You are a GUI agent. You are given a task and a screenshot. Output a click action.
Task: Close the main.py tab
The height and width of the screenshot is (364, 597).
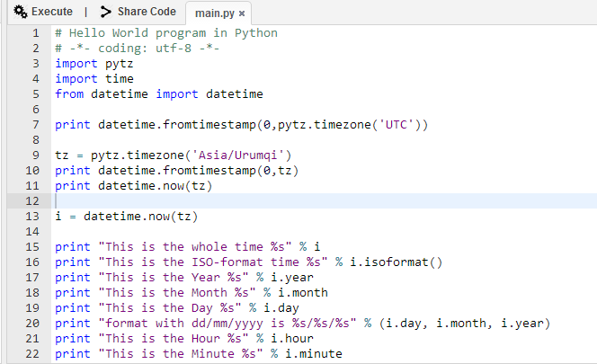[x=241, y=13]
